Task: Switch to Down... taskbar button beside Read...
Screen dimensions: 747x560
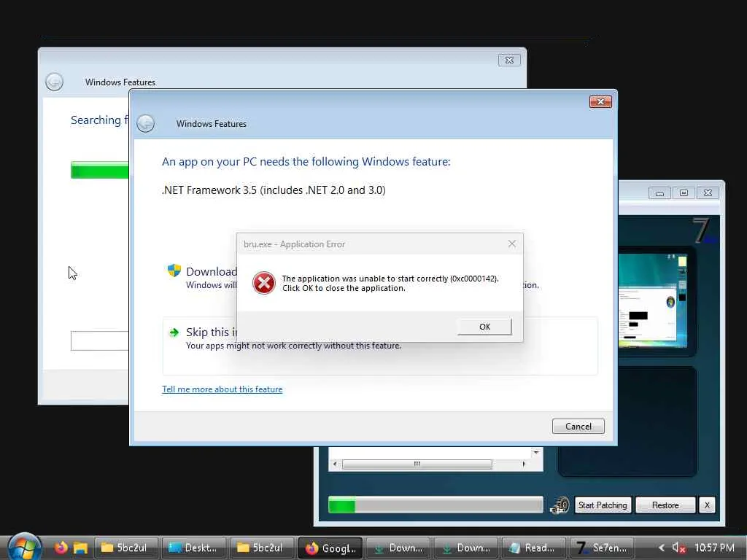Action: point(466,548)
